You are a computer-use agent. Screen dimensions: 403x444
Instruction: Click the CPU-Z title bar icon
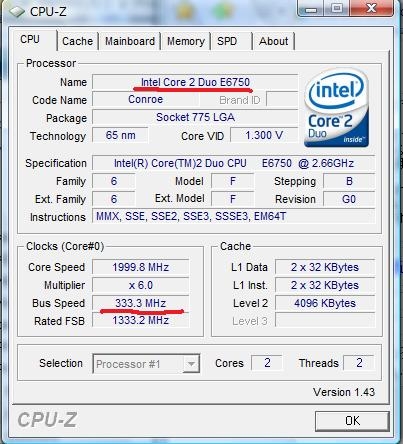tap(17, 11)
